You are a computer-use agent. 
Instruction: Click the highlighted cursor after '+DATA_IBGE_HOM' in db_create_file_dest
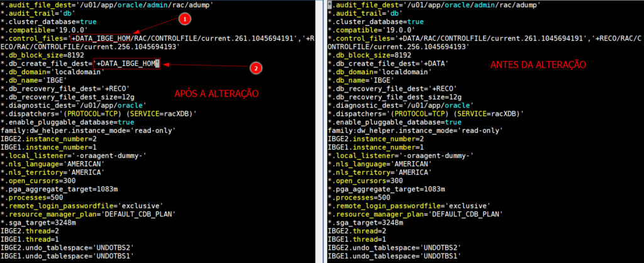coord(158,64)
